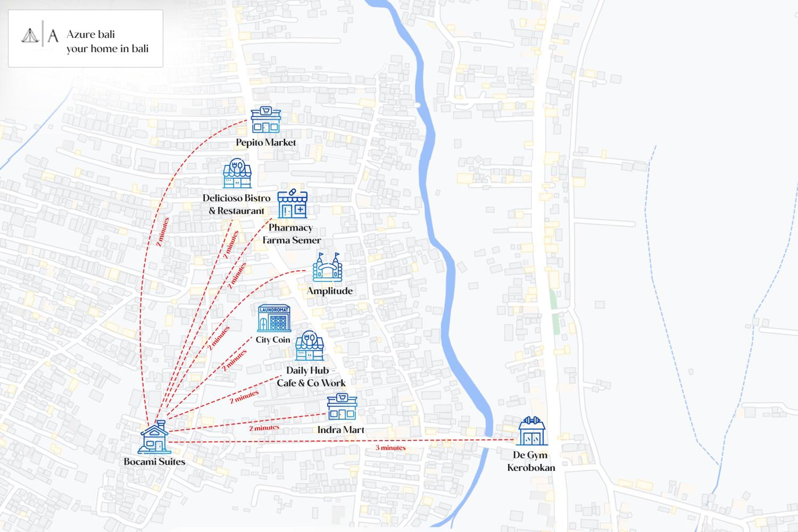Select the Daily Hub cafe icon
Viewport: 798px width, 532px height.
(x=309, y=345)
